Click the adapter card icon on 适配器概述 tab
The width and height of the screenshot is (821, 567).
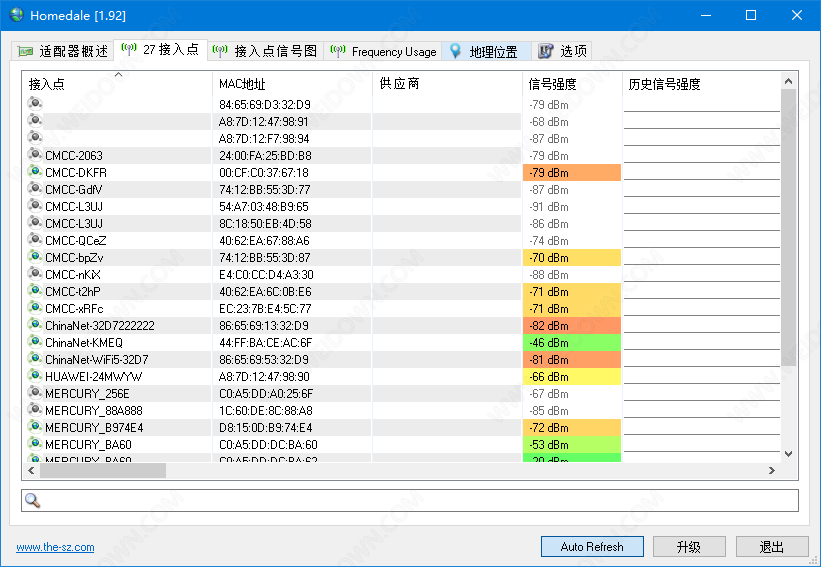(25, 51)
